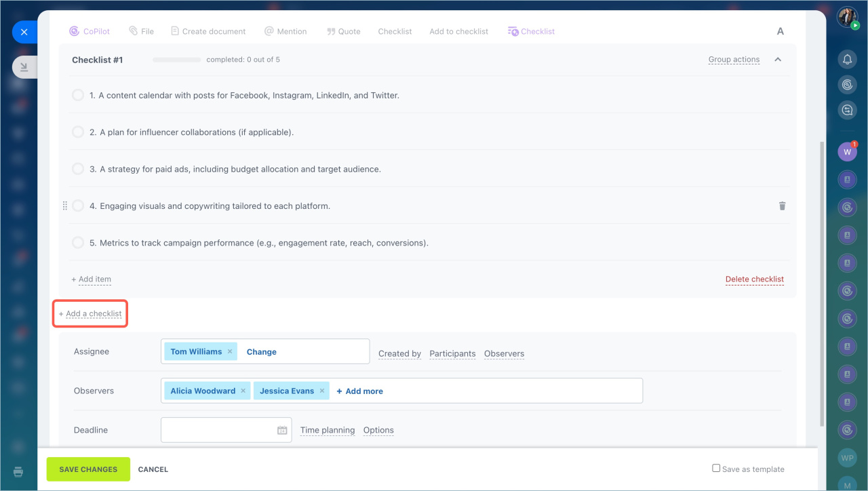Open the 'W' chat avatar with badge

coord(847,152)
